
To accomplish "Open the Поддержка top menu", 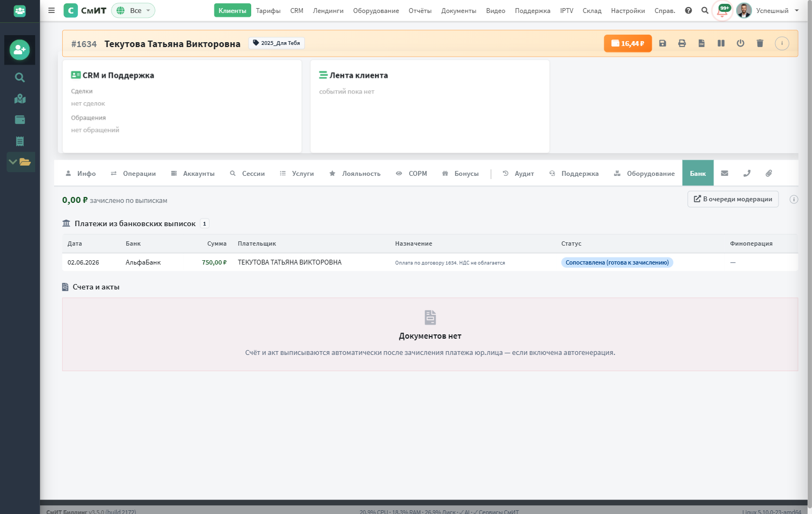I will [x=533, y=10].
